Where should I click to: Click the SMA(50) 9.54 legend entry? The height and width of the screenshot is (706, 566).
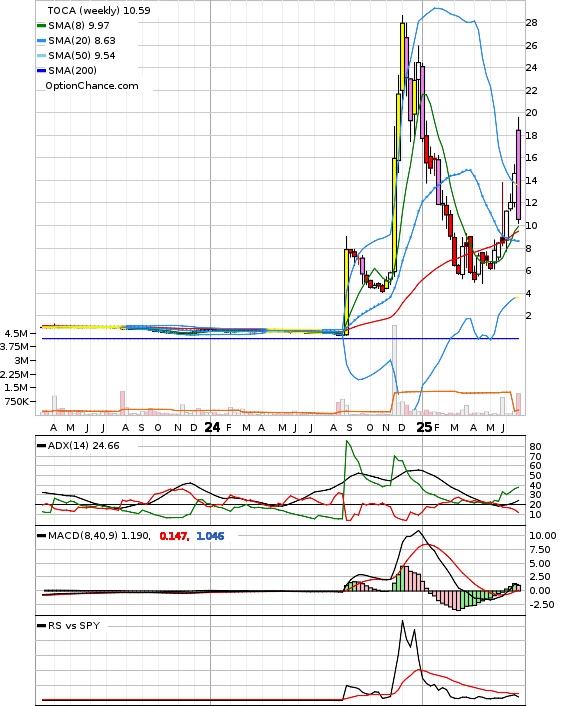(76, 55)
